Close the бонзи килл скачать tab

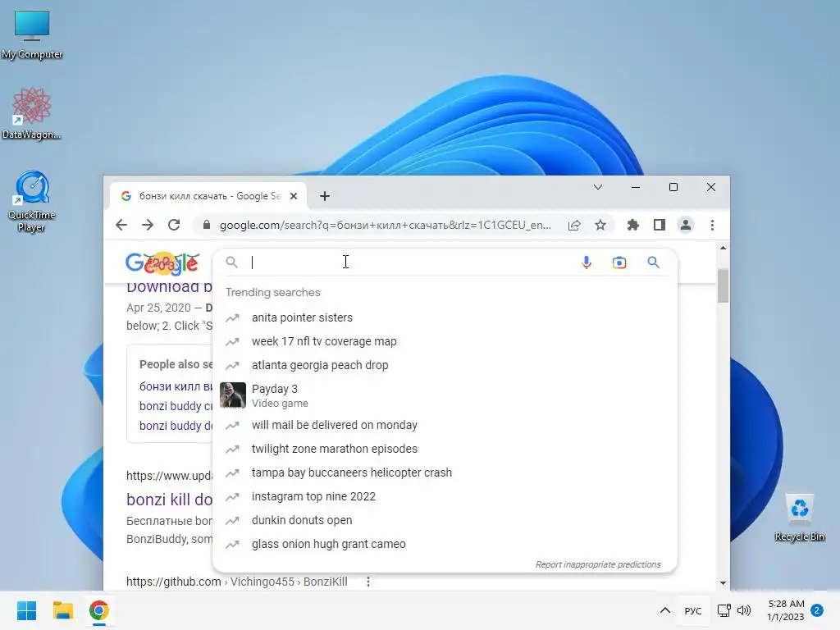[294, 196]
